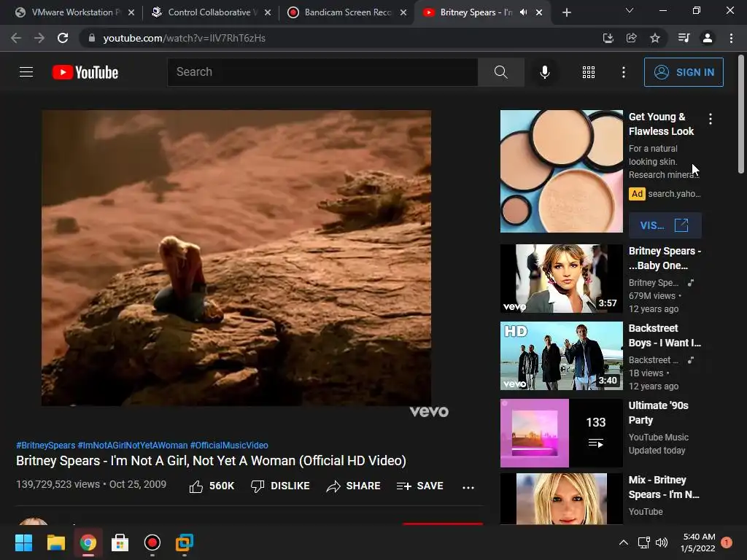Open the clock and date panel
Screen dimensions: 747x560
click(x=698, y=542)
